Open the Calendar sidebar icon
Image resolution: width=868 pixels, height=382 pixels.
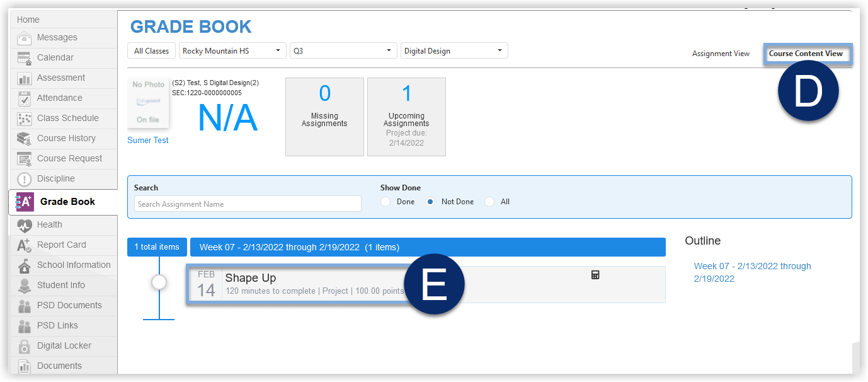[x=25, y=58]
